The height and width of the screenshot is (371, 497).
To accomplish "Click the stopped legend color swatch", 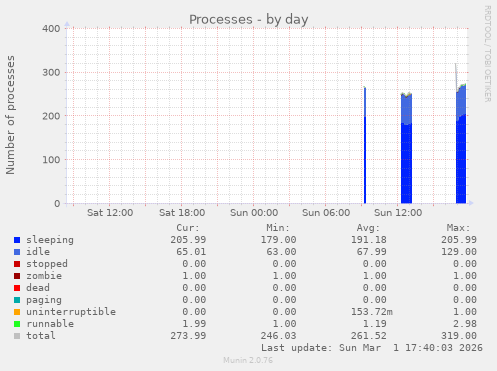I will (x=17, y=264).
